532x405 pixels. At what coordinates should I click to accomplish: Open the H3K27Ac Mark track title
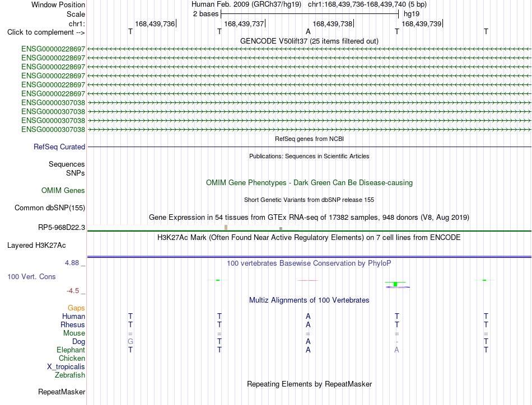pos(309,237)
